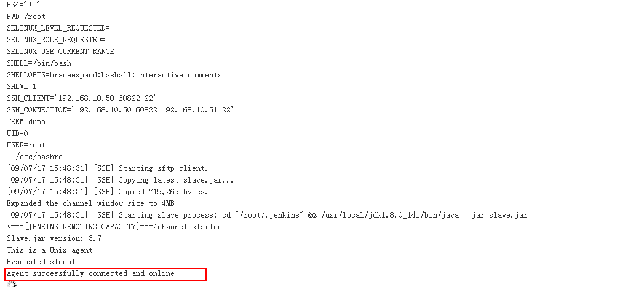Viewport: 644px width, 287px height.
Task: Click the 'TERM=dumb' variable line
Action: point(26,122)
